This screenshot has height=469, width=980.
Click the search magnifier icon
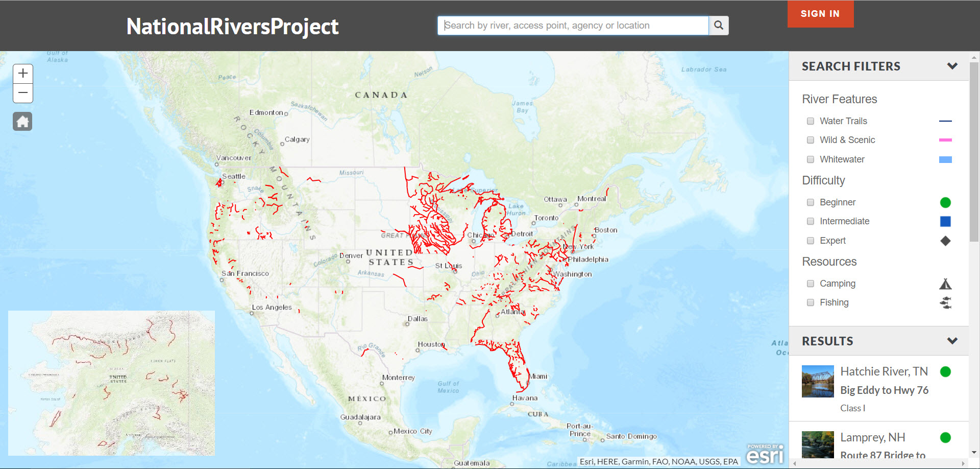click(719, 25)
